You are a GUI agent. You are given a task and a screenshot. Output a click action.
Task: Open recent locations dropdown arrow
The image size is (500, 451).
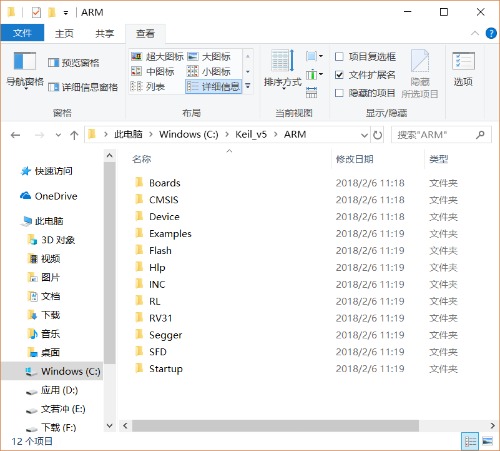(x=58, y=135)
